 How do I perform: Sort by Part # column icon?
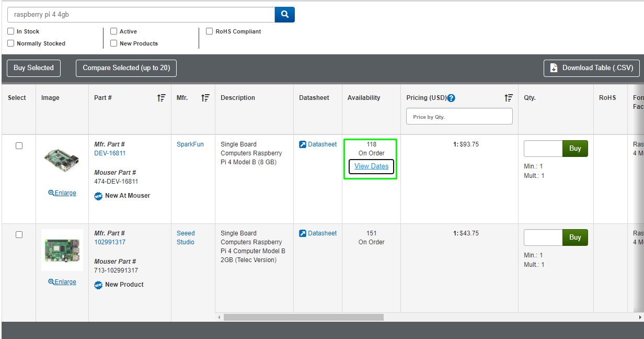(x=162, y=98)
